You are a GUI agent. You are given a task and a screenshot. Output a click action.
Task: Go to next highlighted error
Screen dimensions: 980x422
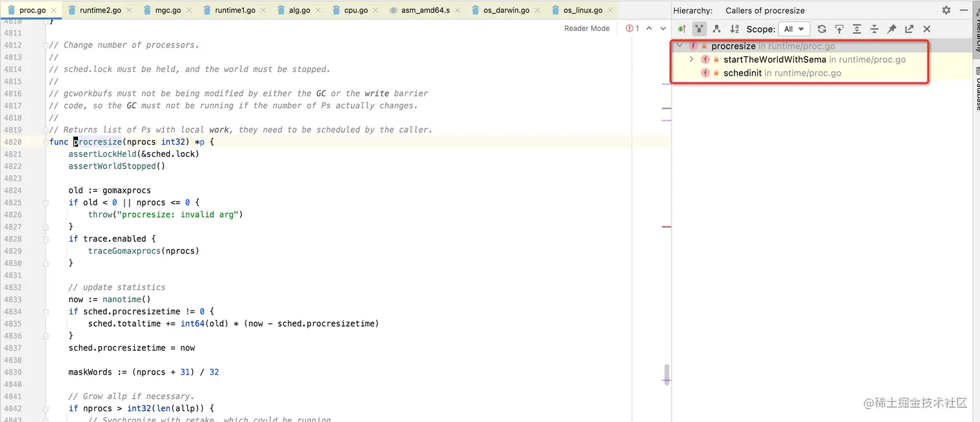click(x=663, y=29)
